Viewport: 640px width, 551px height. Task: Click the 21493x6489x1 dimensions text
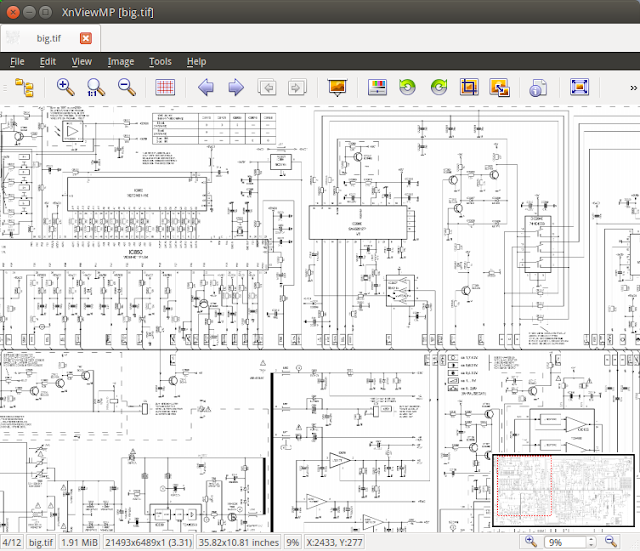[149, 542]
